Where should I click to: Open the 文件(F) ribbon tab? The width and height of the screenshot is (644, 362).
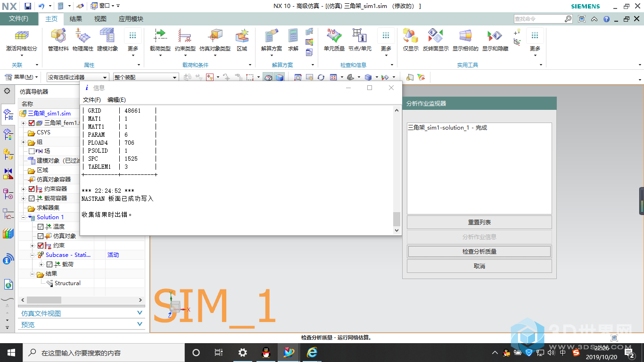[19, 19]
